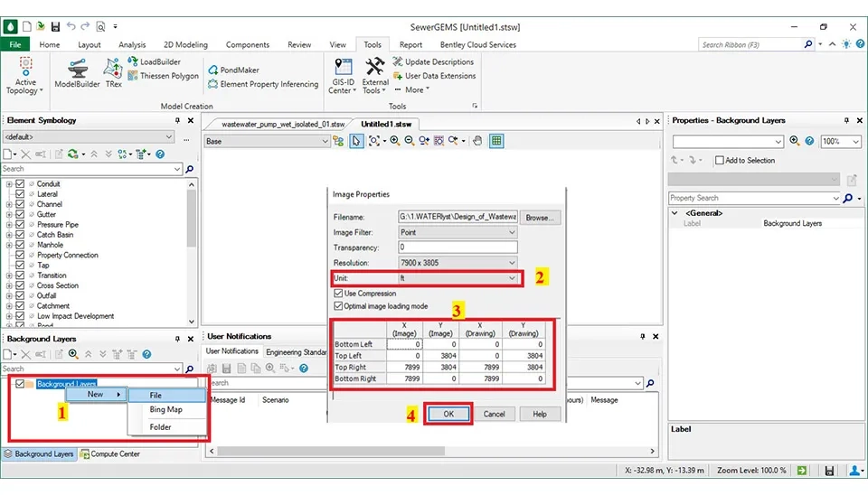
Task: Open the ModelBuilder tool
Action: 77,72
